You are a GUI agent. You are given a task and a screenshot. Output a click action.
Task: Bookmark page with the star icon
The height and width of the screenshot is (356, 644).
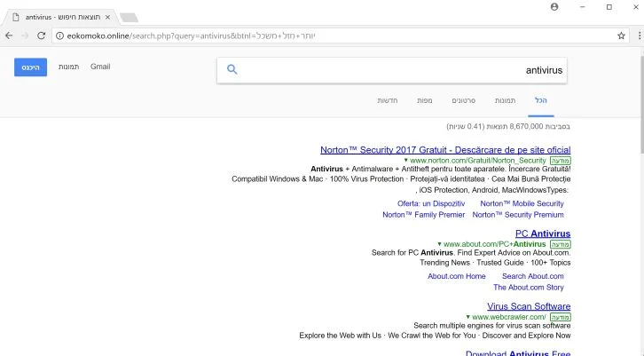tap(621, 36)
